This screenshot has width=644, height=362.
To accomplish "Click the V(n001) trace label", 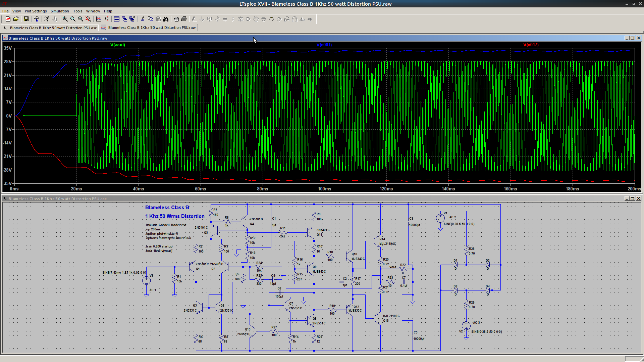I will point(324,45).
